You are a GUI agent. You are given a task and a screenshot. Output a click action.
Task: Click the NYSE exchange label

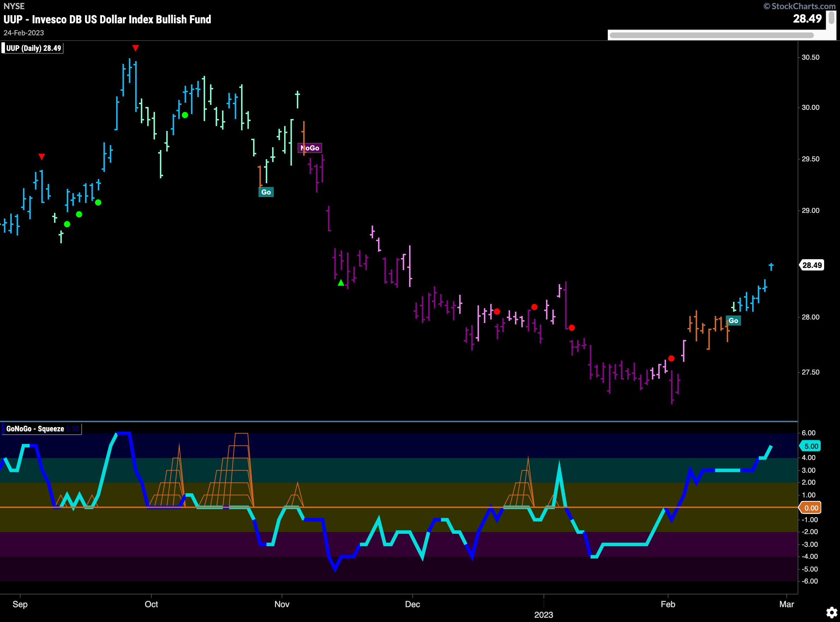14,6
